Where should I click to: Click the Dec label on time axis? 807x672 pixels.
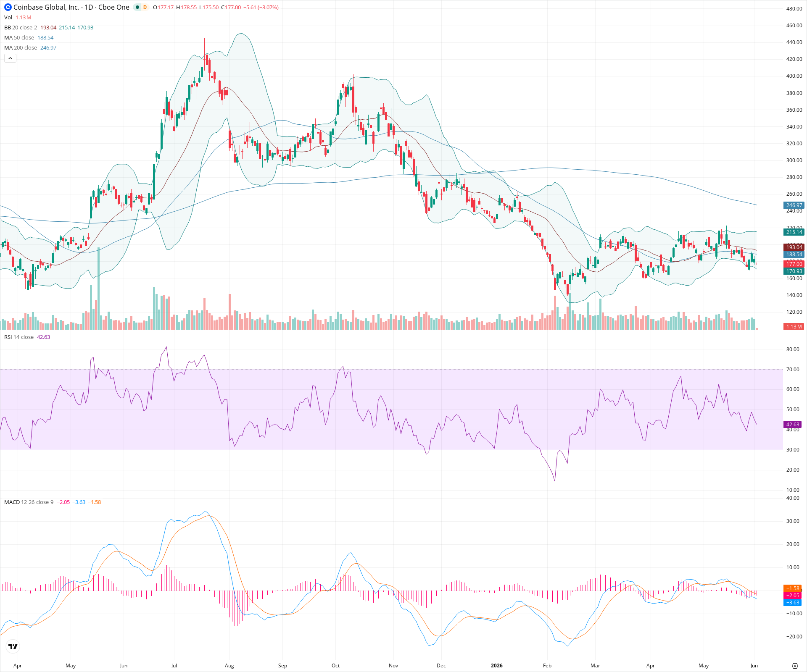coord(441,665)
